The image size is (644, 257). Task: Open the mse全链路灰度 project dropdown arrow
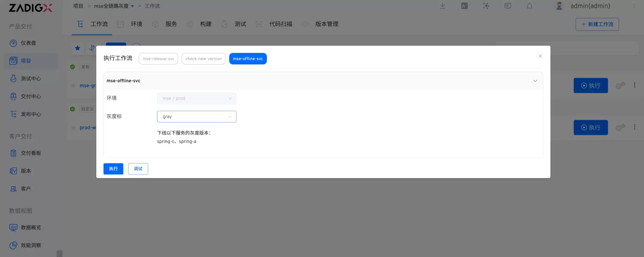(x=132, y=6)
